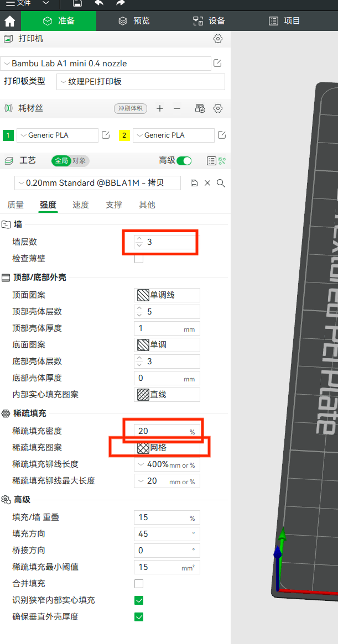This screenshot has width=338, height=644.
Task: Open the 打印板类型 dropdown
Action: pos(141,82)
